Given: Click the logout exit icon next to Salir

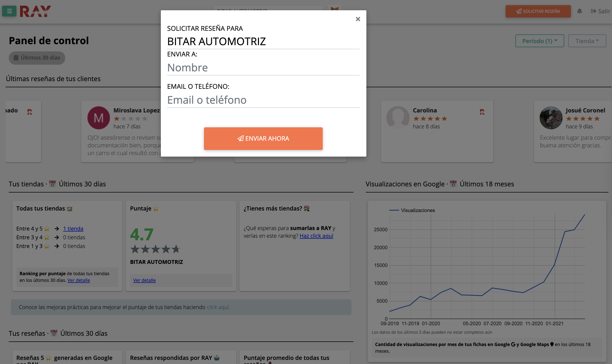Looking at the screenshot, I should 594,11.
